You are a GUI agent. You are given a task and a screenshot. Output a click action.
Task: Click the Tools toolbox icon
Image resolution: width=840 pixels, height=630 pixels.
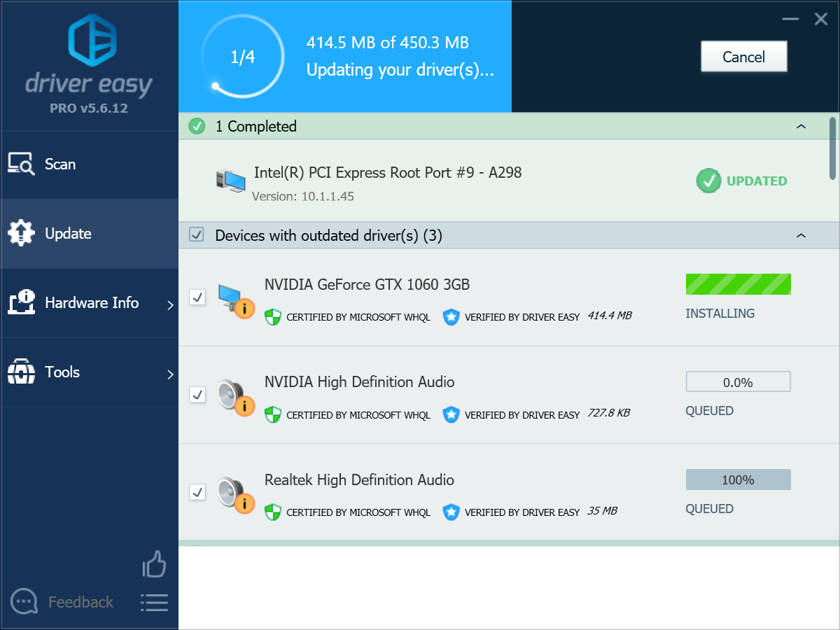coord(21,372)
